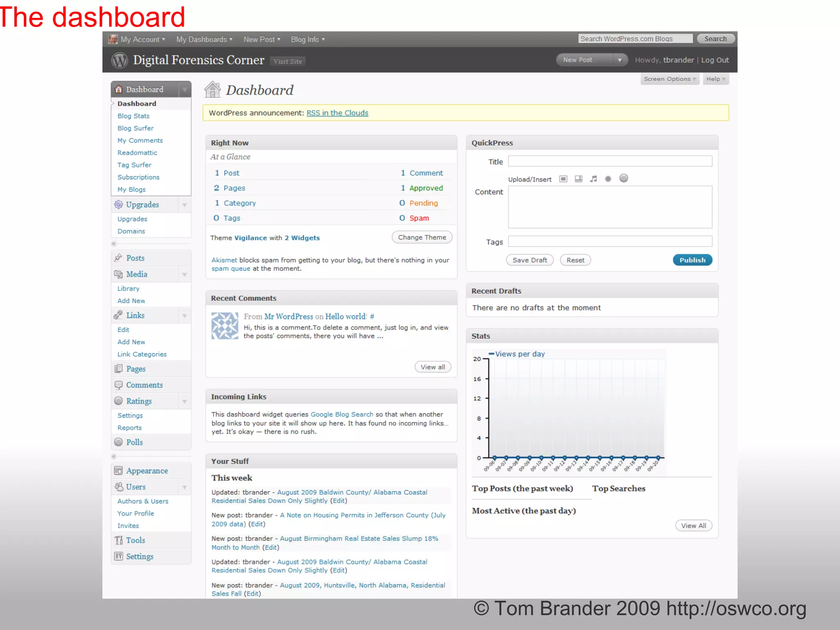Click the Pages icon in sidebar
The image size is (840, 630).
pos(119,368)
